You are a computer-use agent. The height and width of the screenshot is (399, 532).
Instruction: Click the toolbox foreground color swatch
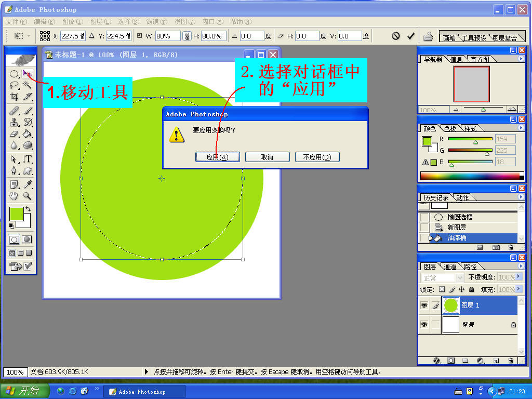pyautogui.click(x=16, y=214)
